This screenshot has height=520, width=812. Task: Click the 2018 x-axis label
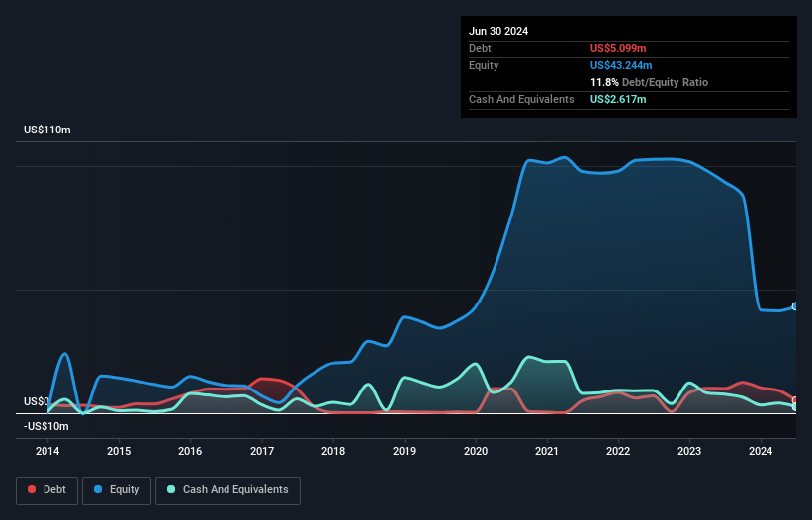tap(333, 451)
